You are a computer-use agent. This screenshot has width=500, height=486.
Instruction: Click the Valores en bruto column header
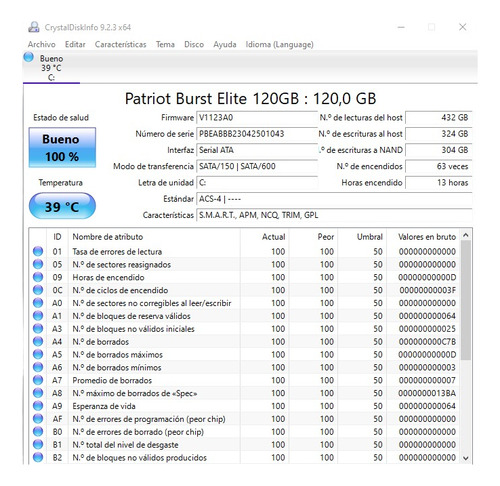[x=423, y=237]
